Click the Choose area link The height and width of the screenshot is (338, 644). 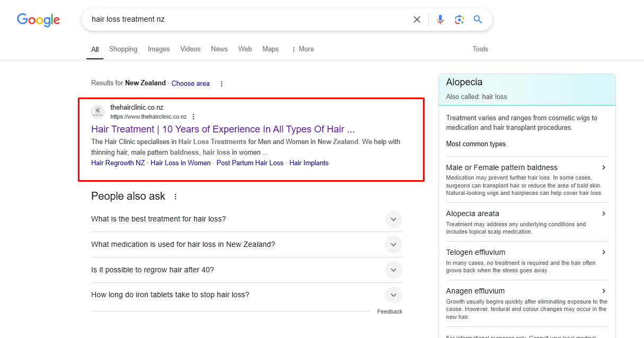(190, 84)
